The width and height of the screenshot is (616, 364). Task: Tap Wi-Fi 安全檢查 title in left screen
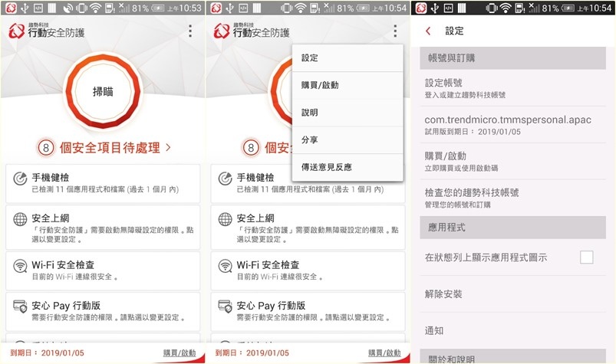tap(63, 265)
